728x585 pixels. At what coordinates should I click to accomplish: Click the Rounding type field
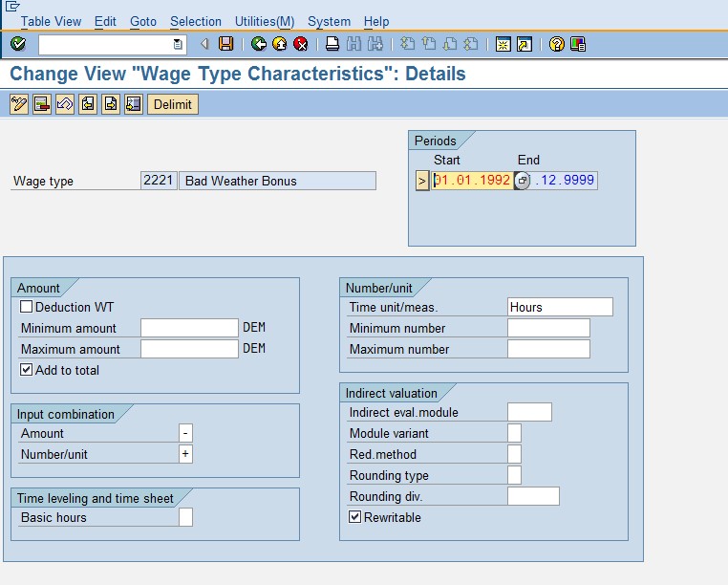514,475
